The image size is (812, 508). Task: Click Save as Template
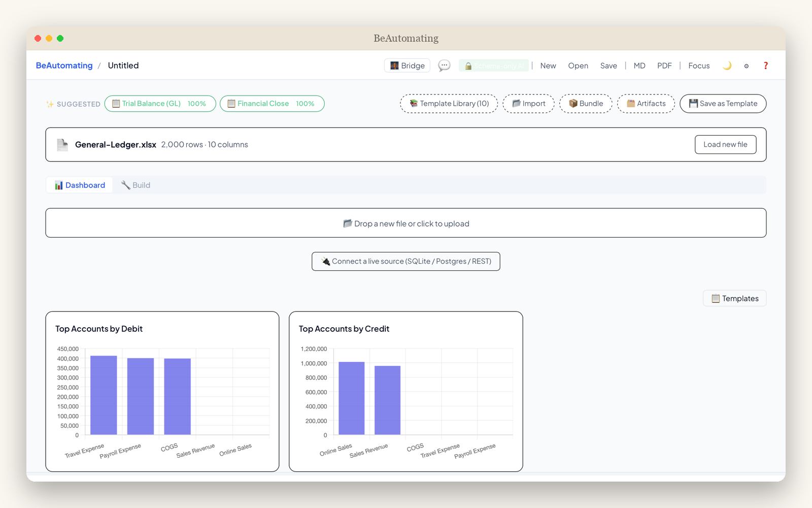coord(723,104)
